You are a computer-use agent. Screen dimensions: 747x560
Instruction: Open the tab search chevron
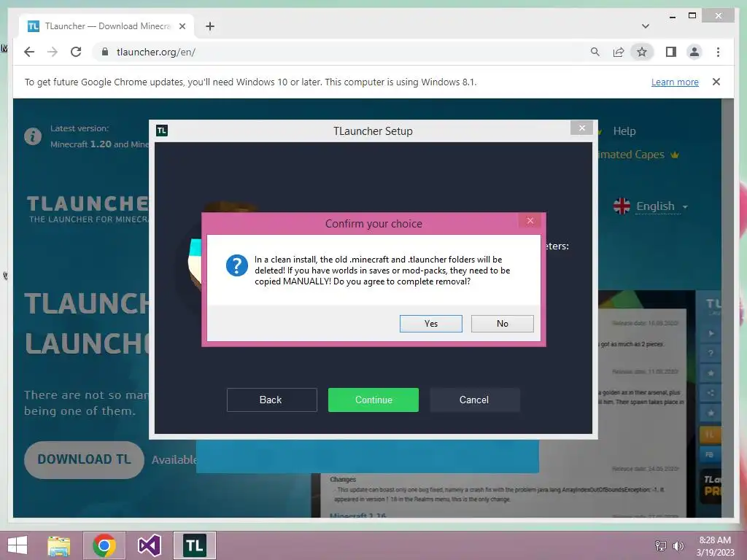(645, 26)
